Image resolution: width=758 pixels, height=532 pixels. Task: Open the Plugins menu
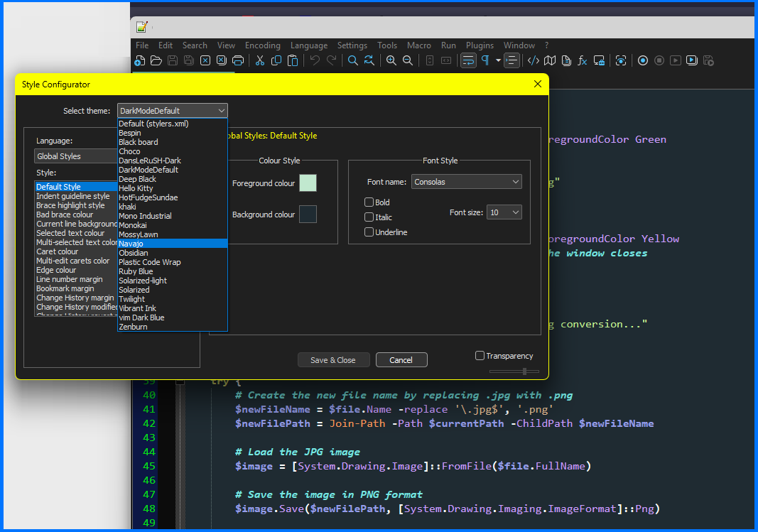(480, 45)
